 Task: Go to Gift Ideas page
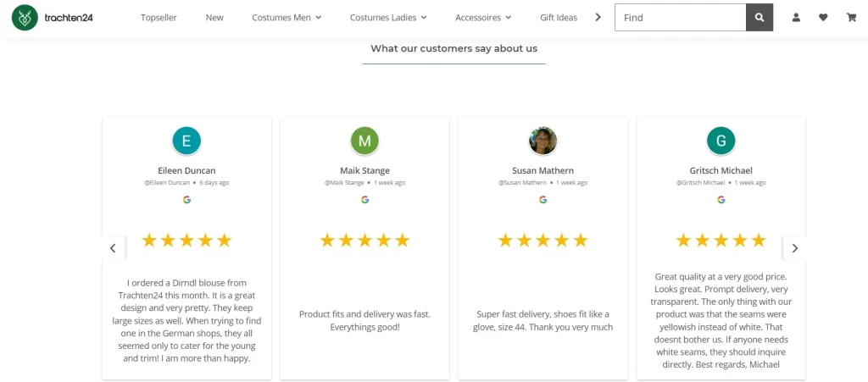click(559, 18)
